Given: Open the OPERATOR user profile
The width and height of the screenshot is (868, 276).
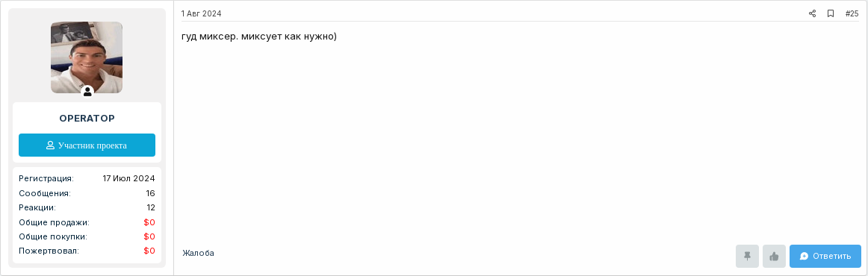Looking at the screenshot, I should click(87, 119).
